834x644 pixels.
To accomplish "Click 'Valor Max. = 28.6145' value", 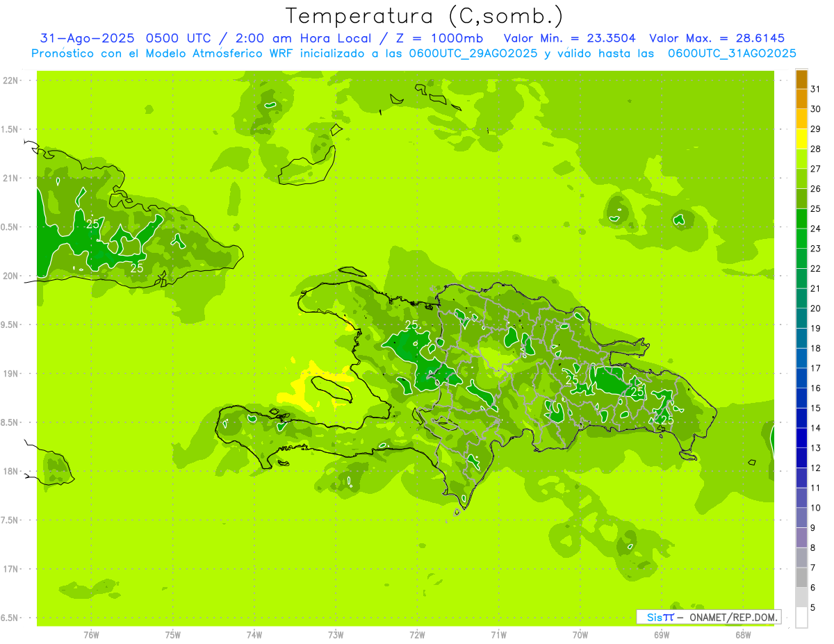I will click(x=717, y=38).
